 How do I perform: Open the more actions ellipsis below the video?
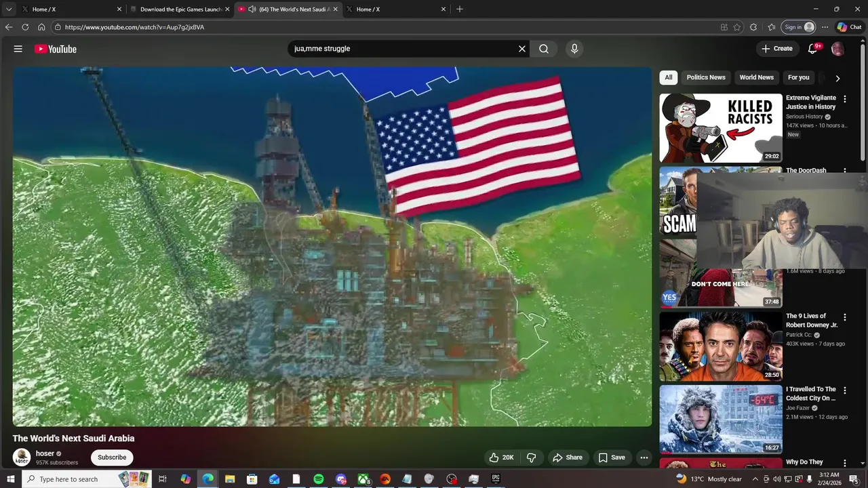(644, 457)
